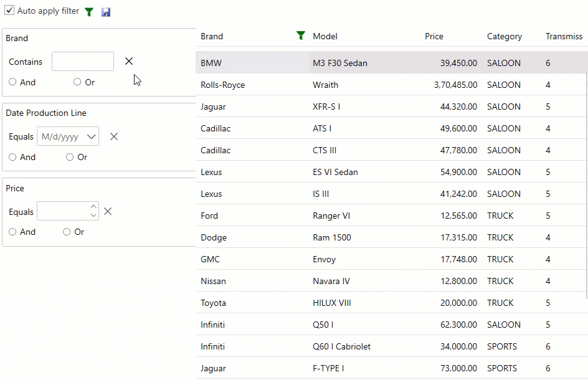The image size is (588, 380).
Task: Uncheck the Auto apply filter checkbox
Action: pyautogui.click(x=10, y=11)
